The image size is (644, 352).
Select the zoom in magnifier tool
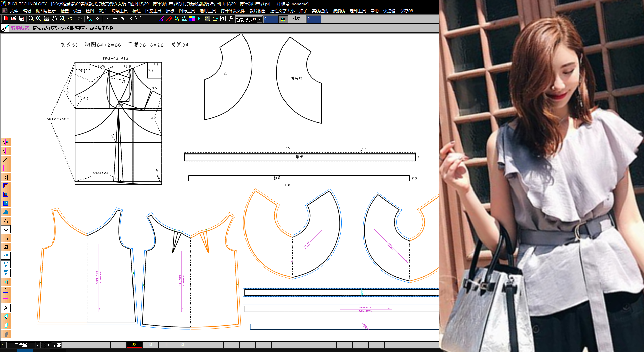click(39, 19)
